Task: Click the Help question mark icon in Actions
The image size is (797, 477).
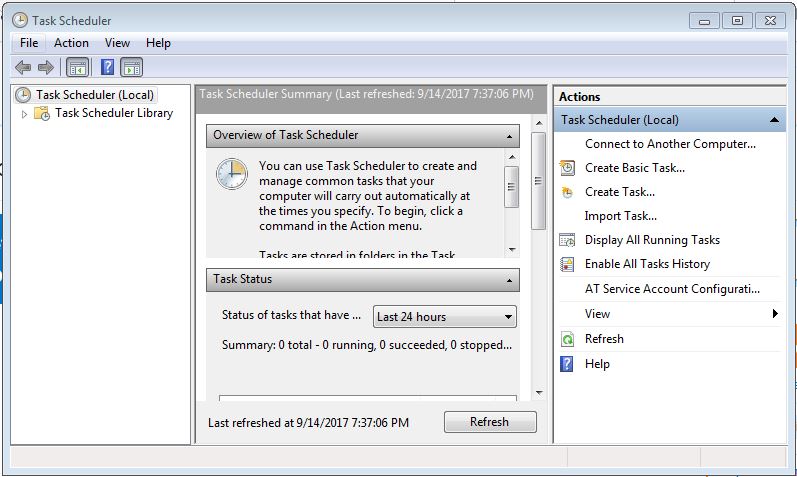Action: (x=566, y=364)
